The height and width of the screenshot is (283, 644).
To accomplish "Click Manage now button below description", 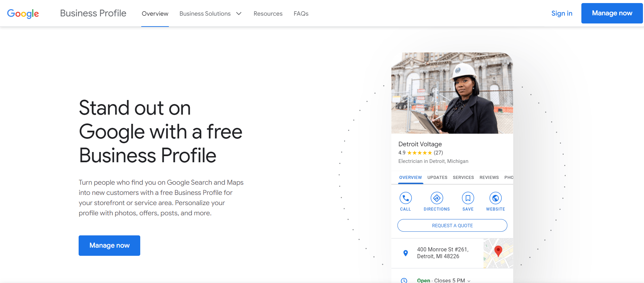I will point(109,246).
